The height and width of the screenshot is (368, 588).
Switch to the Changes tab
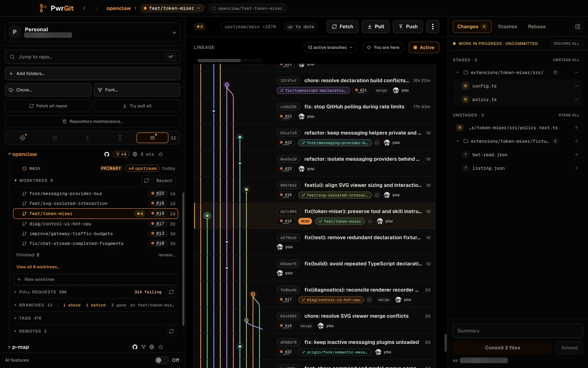tap(472, 26)
